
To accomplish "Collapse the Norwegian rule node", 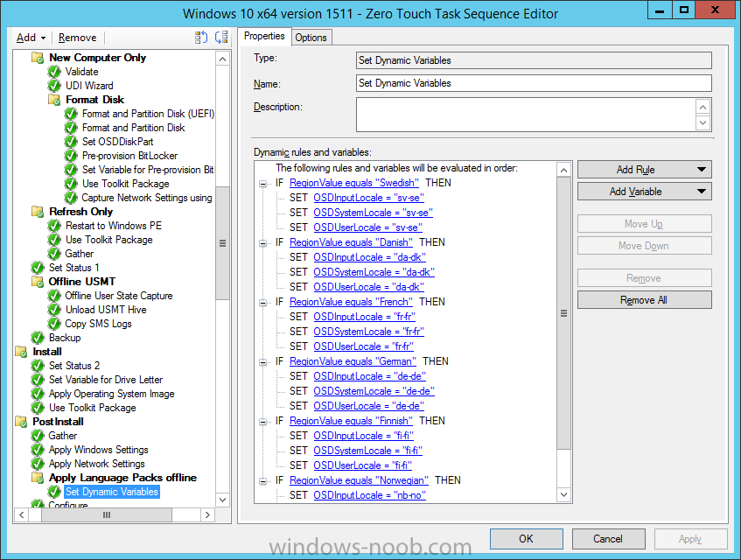I will pyautogui.click(x=262, y=481).
